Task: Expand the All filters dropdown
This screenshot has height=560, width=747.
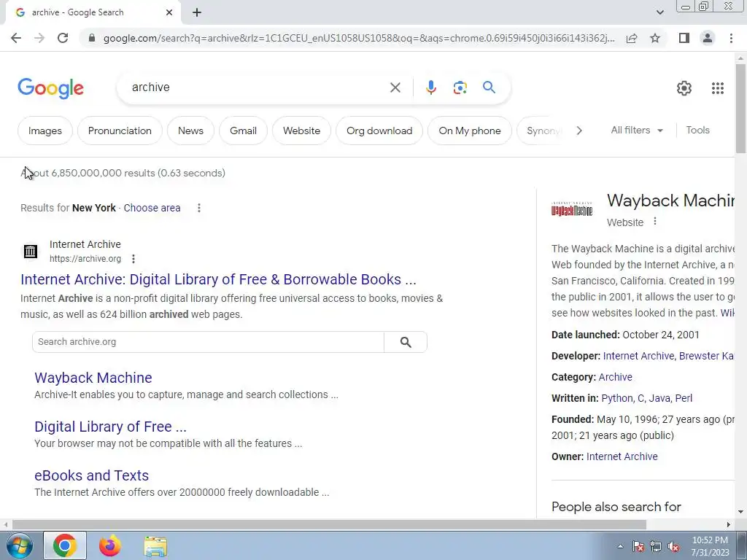Action: (636, 130)
